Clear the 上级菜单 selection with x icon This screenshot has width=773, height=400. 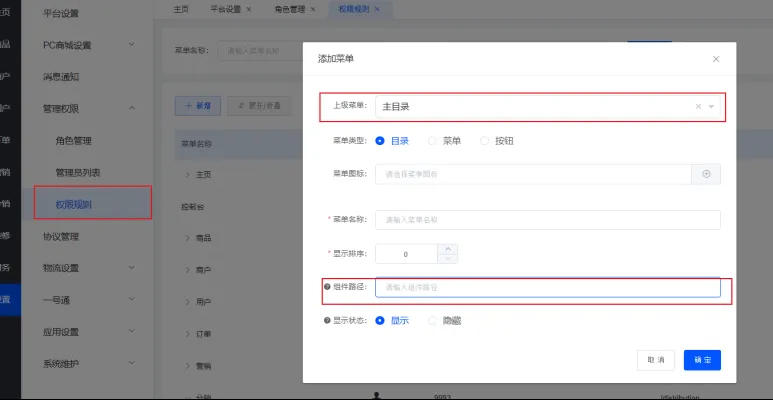pos(698,106)
